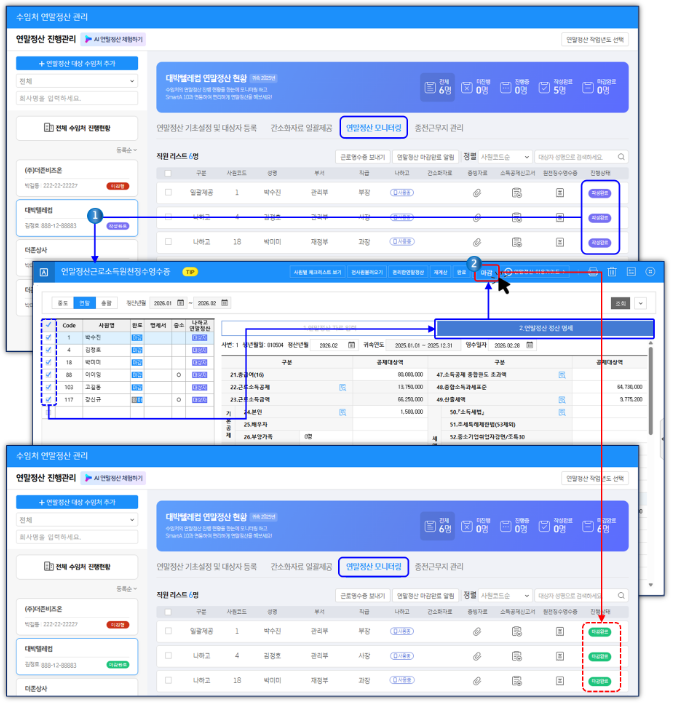Open the calendar icon beside 2026.01 date

point(180,303)
